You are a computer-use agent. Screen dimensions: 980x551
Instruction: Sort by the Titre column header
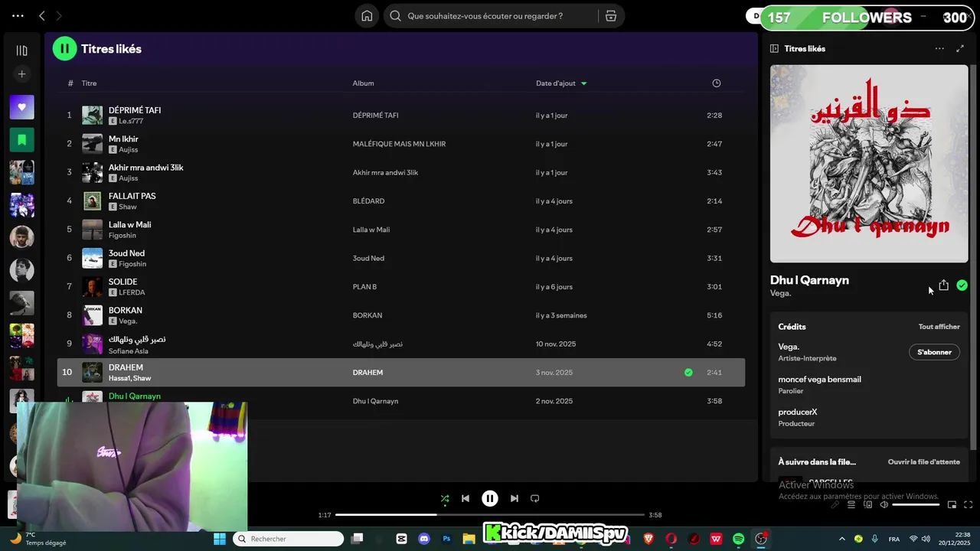pyautogui.click(x=89, y=83)
